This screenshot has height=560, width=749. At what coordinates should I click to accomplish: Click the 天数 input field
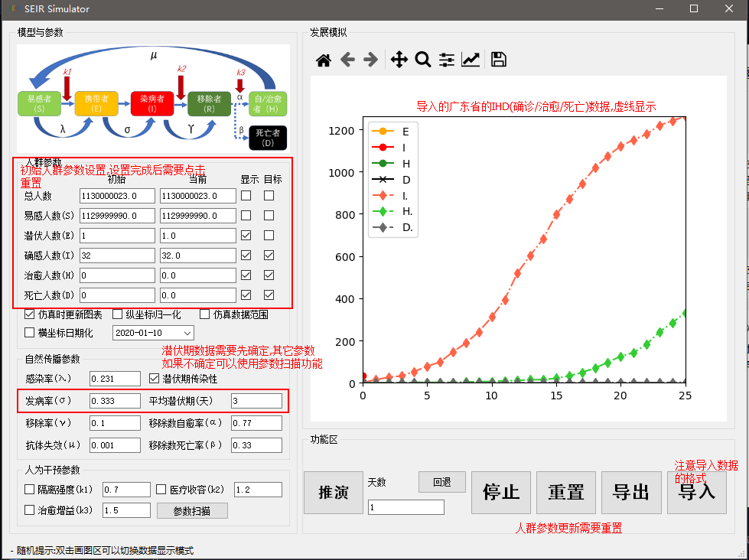405,507
